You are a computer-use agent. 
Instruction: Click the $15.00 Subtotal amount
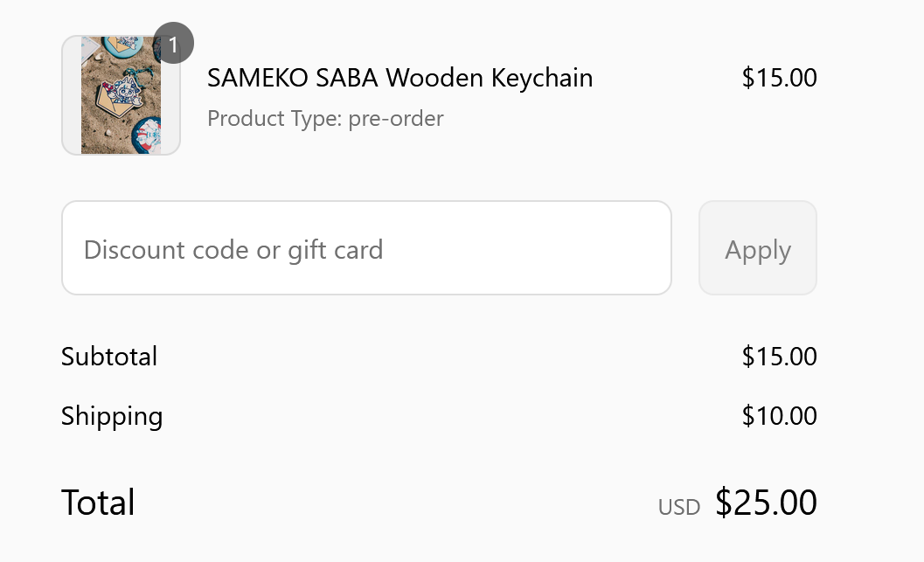pos(779,357)
